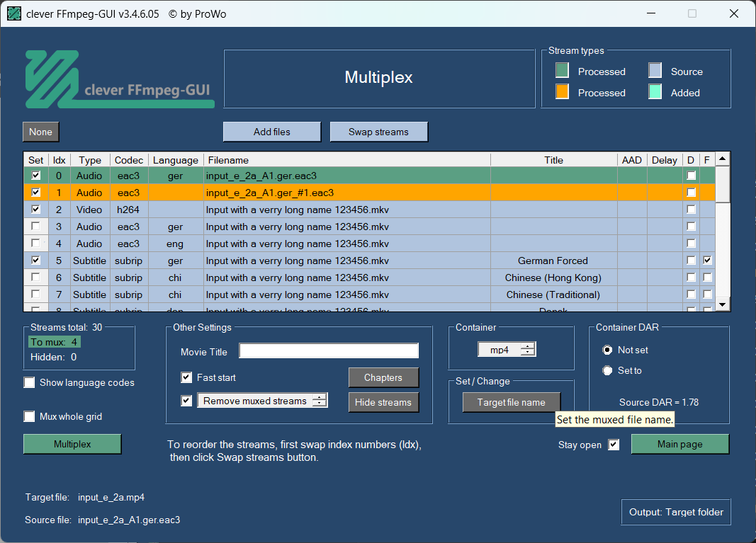756x543 pixels.
Task: Click the app icon in title bar
Action: point(14,14)
